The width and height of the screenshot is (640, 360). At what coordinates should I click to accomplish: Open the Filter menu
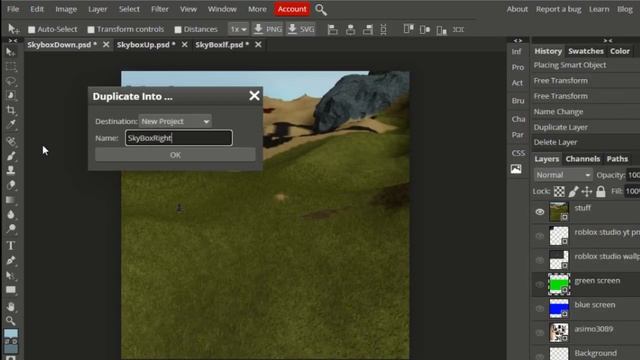coord(160,9)
